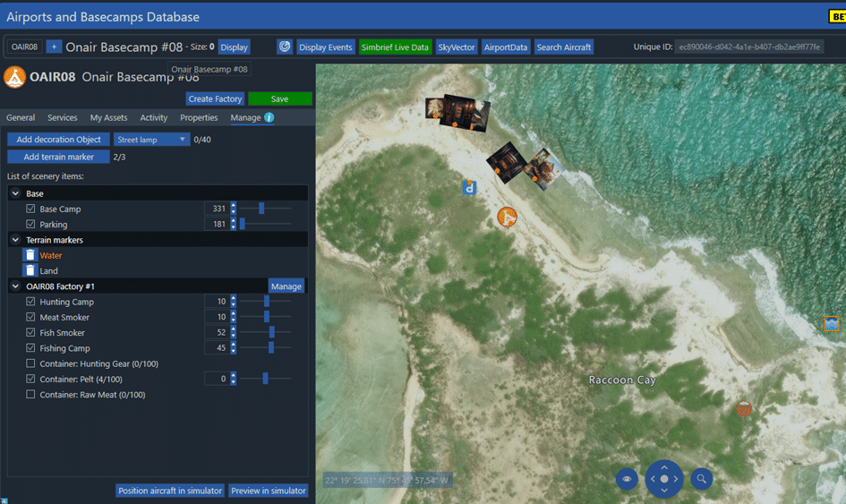Image resolution: width=846 pixels, height=504 pixels.
Task: Toggle the Hunting Camp checkbox
Action: (x=30, y=301)
